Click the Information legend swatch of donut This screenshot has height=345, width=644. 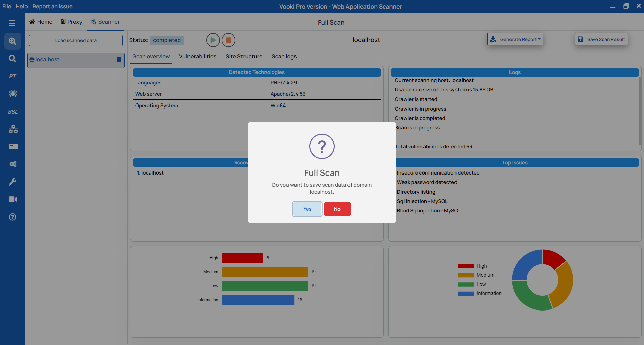tap(466, 294)
